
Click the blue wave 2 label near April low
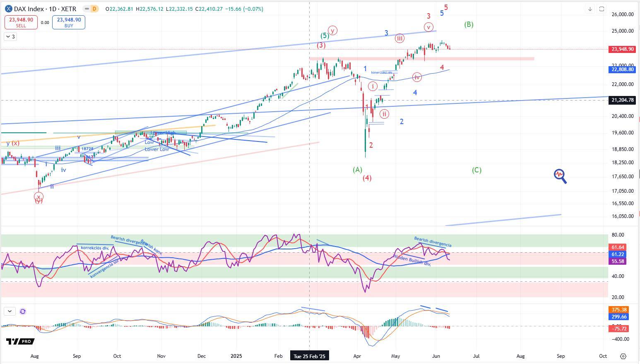pyautogui.click(x=402, y=122)
